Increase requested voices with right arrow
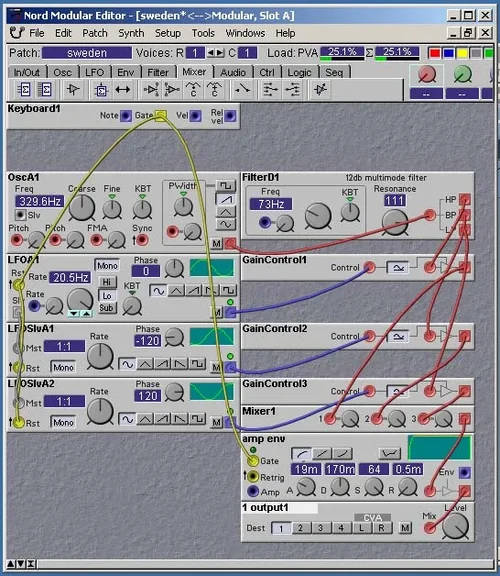The height and width of the screenshot is (576, 500). [220, 53]
